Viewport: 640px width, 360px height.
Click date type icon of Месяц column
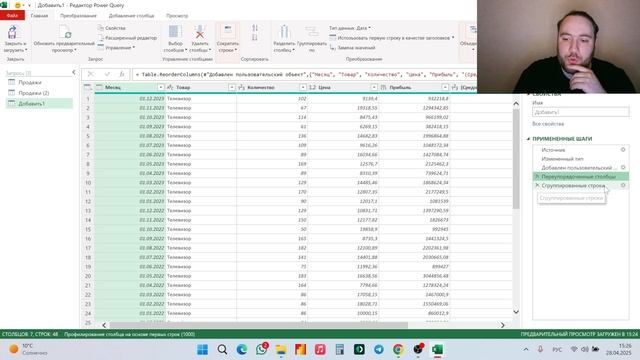(99, 87)
